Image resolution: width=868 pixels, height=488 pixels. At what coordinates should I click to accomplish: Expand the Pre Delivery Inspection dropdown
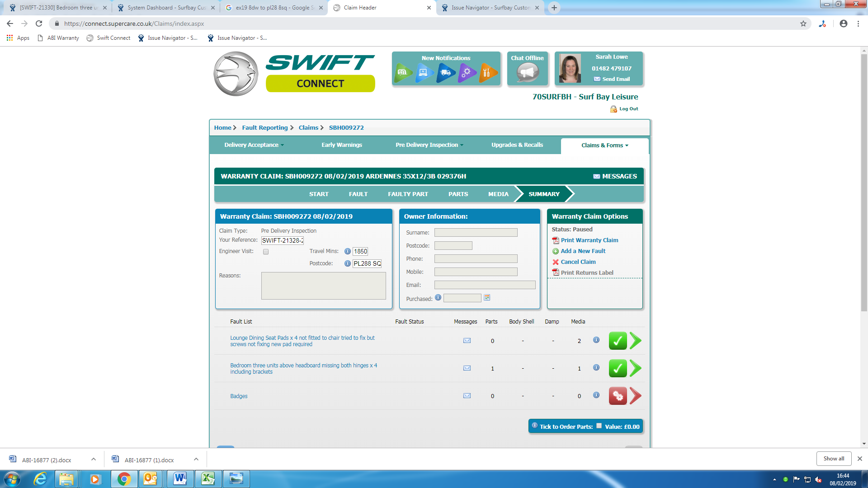(x=429, y=145)
